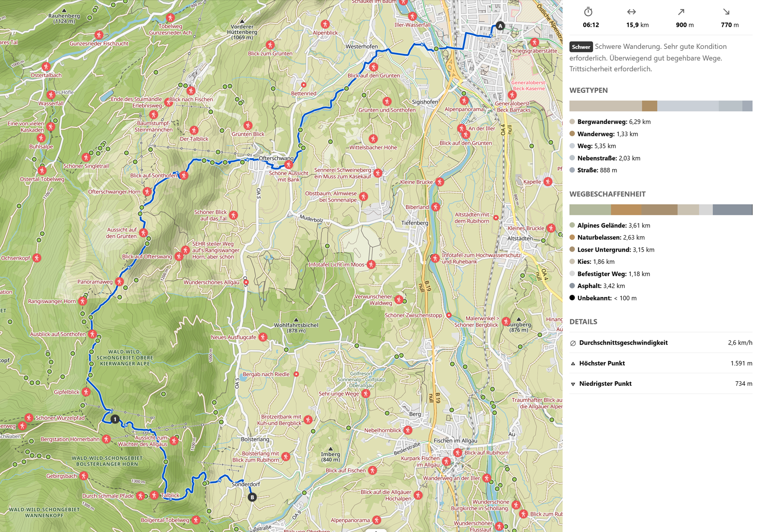This screenshot has height=532, width=760.
Task: Click the Durchschnittsgeschwindigkeit detail row
Action: pos(661,343)
